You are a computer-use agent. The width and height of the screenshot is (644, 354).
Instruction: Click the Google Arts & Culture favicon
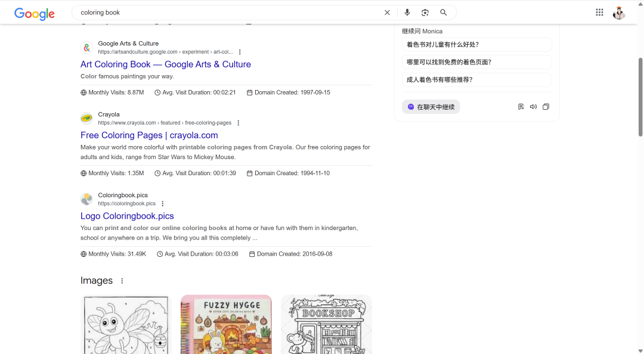pos(86,48)
